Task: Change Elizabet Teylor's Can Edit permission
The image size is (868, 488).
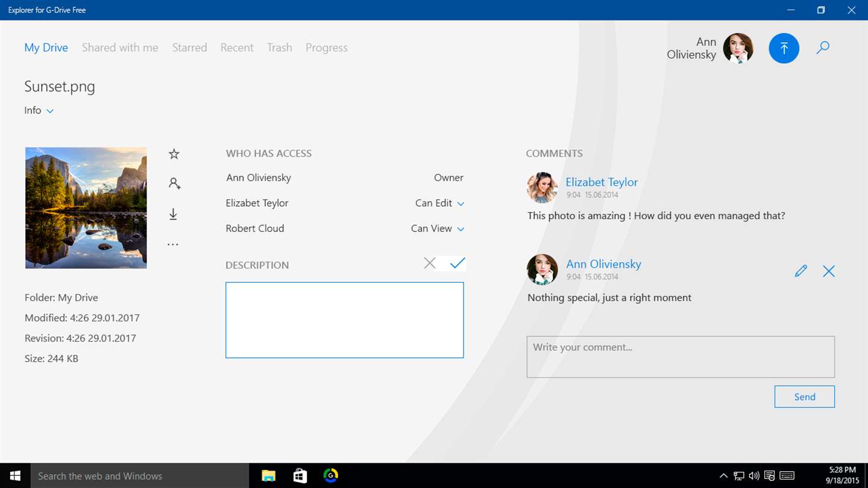Action: pyautogui.click(x=439, y=203)
